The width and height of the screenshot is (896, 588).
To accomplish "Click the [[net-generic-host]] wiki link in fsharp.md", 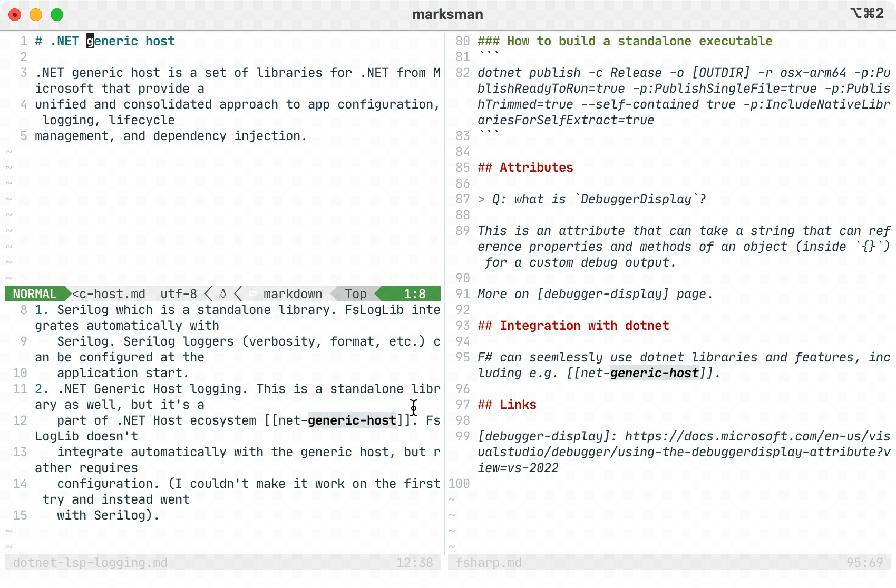I will click(640, 373).
